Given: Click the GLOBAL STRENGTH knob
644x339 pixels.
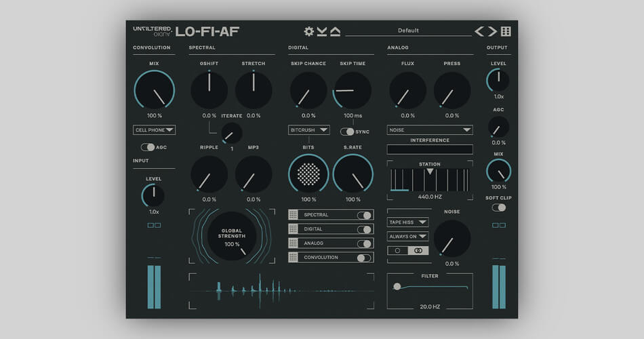Looking at the screenshot, I should [x=232, y=236].
